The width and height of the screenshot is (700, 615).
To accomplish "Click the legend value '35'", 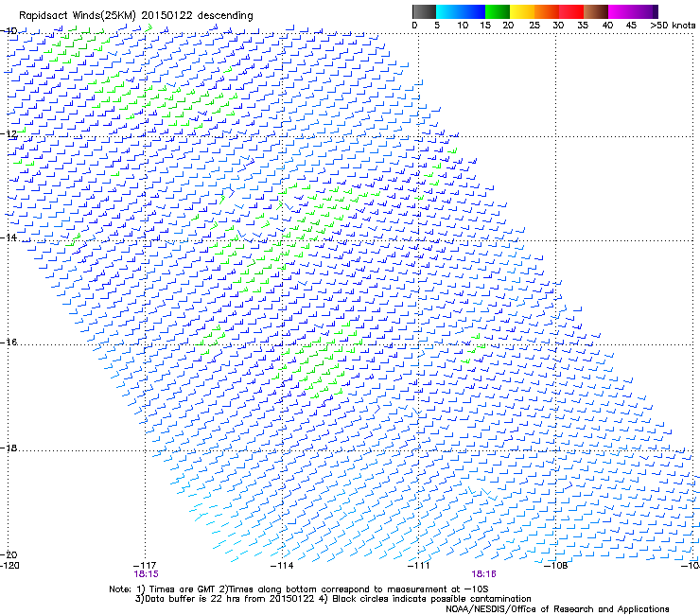I will 583,25.
